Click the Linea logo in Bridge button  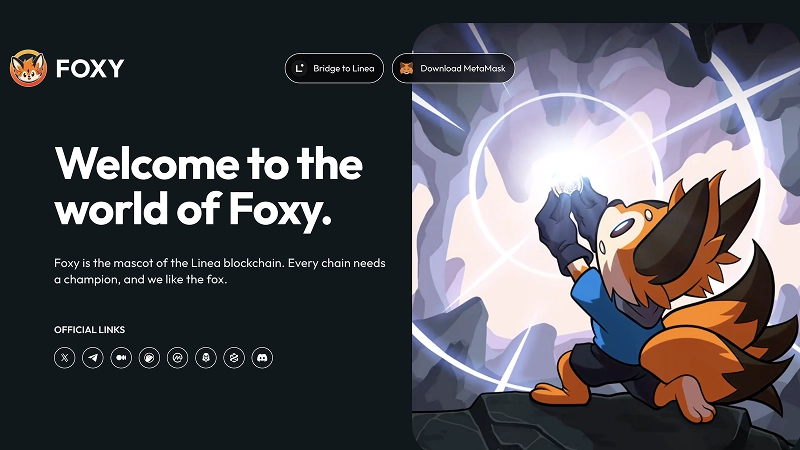point(299,68)
